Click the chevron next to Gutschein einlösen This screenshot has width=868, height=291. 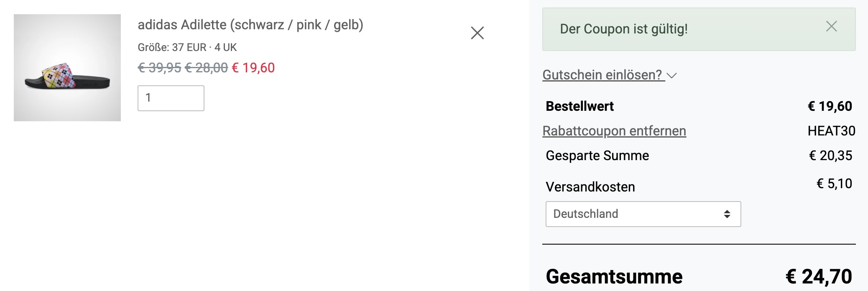click(x=673, y=76)
